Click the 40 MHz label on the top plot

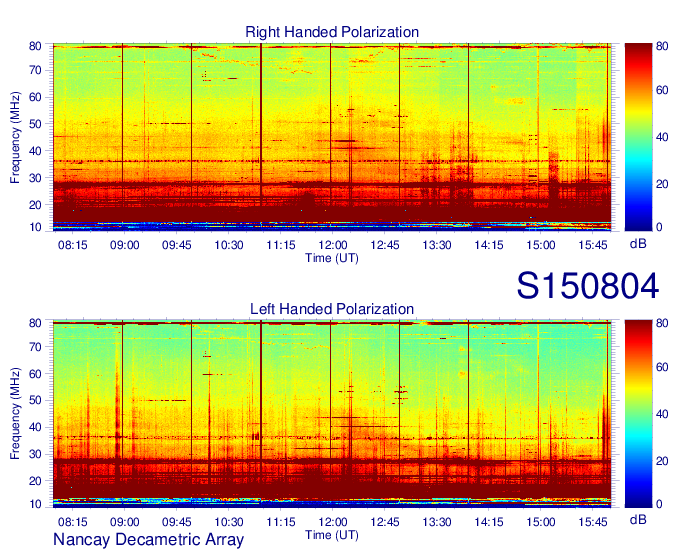[x=35, y=151]
